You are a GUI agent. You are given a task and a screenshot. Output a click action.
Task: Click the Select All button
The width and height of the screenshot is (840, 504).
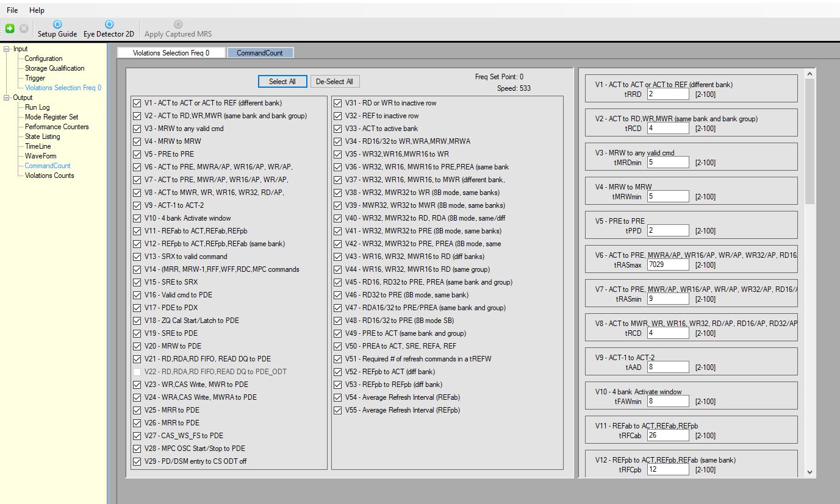(282, 82)
